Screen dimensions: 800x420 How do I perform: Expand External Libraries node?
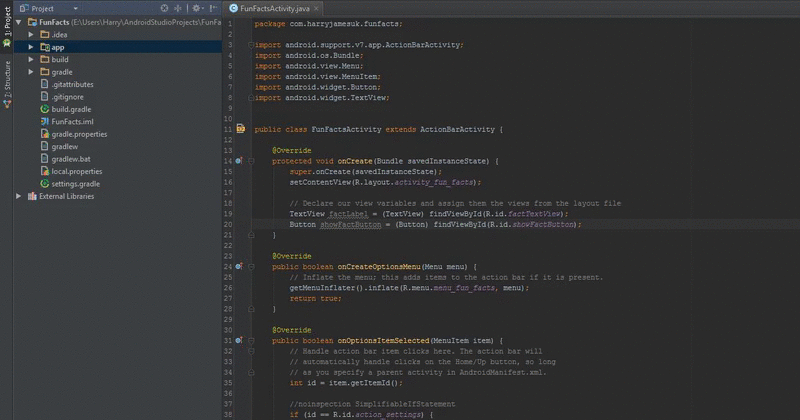click(x=19, y=196)
